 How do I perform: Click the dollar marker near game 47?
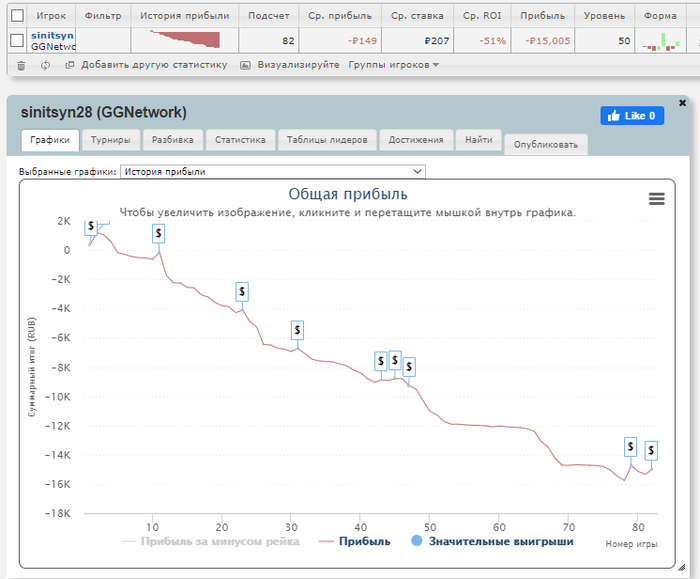pyautogui.click(x=409, y=367)
